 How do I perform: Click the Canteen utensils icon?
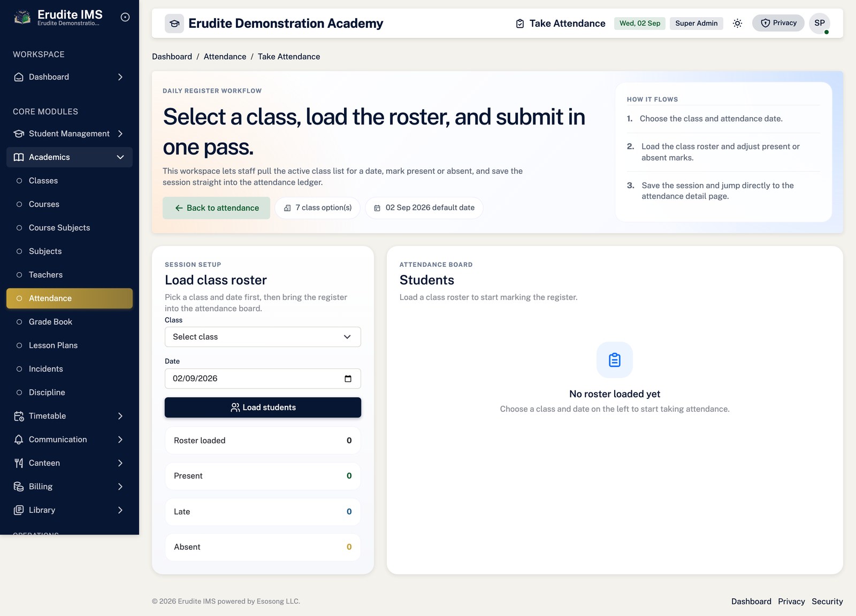(x=19, y=463)
